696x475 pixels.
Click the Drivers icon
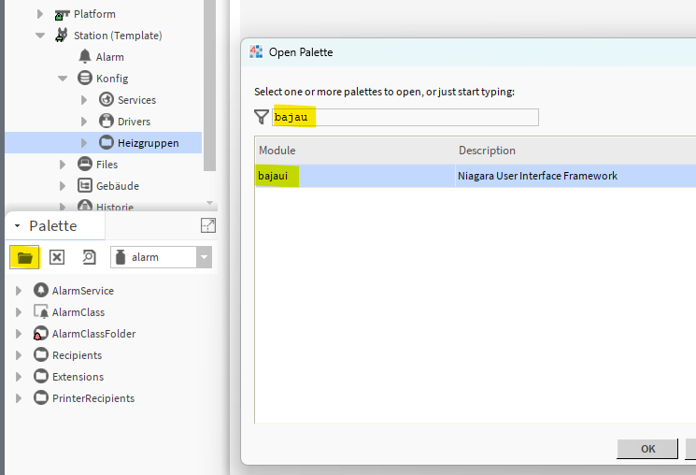tap(106, 121)
